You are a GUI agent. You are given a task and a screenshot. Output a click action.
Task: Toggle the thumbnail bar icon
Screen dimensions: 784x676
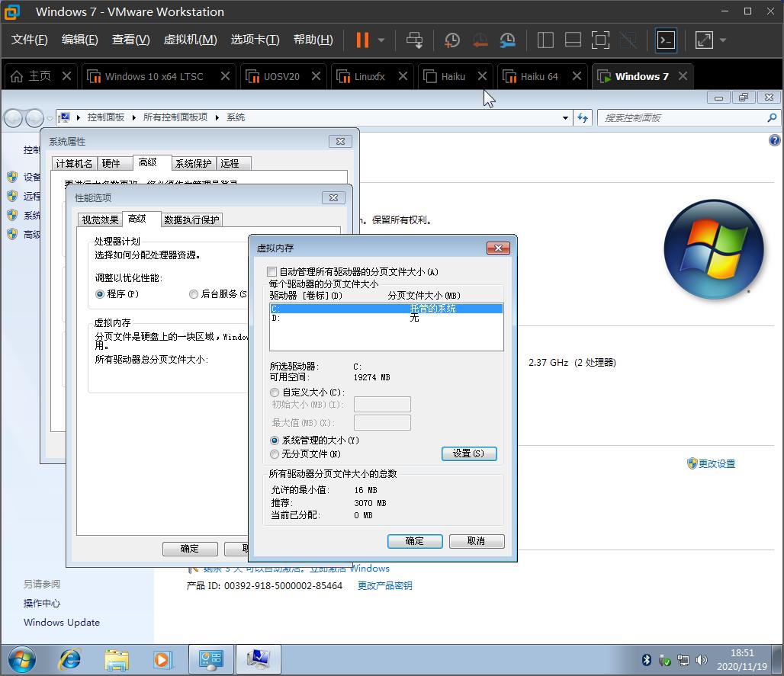(574, 40)
